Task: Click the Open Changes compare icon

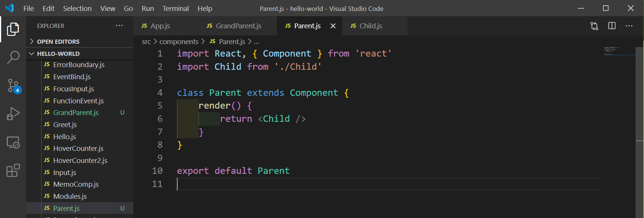Action: (x=594, y=26)
